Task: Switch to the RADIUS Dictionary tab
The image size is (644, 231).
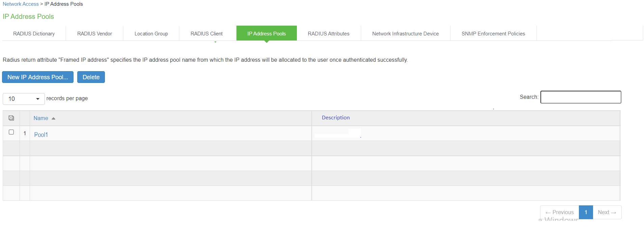Action: pos(34,34)
